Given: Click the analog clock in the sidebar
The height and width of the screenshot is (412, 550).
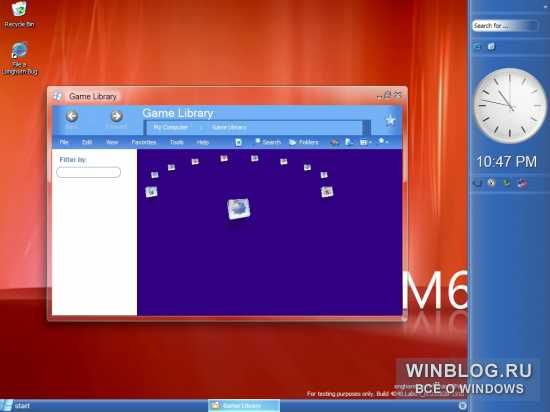Looking at the screenshot, I should coord(510,106).
